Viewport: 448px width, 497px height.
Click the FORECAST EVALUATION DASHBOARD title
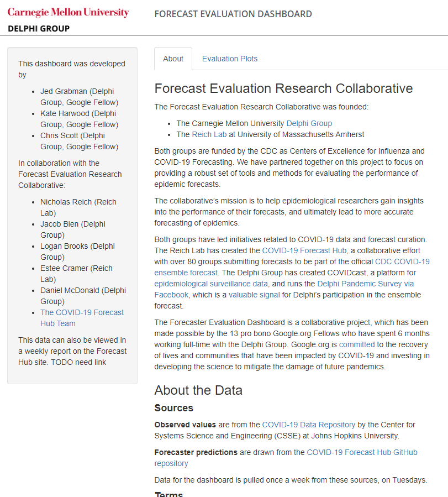click(233, 14)
